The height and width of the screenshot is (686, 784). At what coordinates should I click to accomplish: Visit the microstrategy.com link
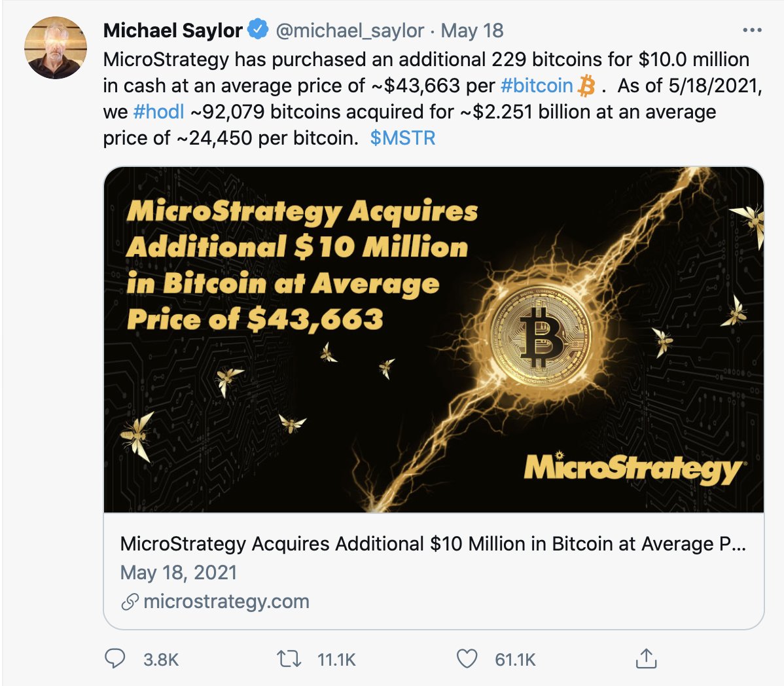[226, 602]
